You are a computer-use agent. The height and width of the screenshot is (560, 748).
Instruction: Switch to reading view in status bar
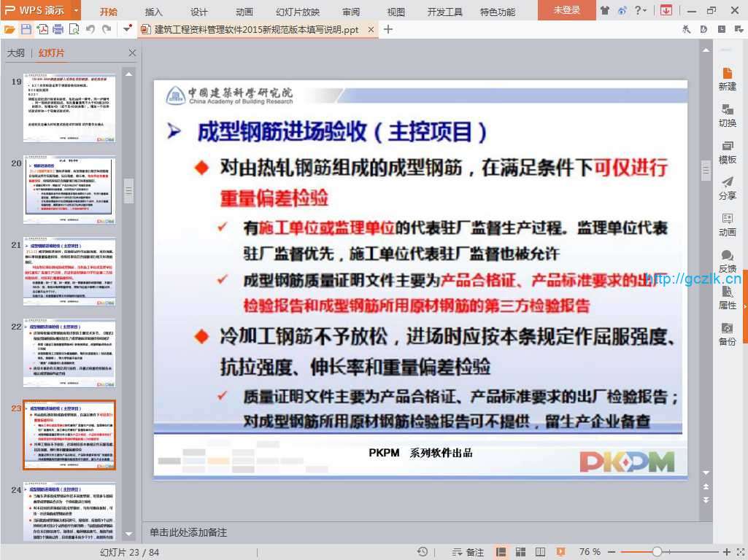tap(538, 552)
